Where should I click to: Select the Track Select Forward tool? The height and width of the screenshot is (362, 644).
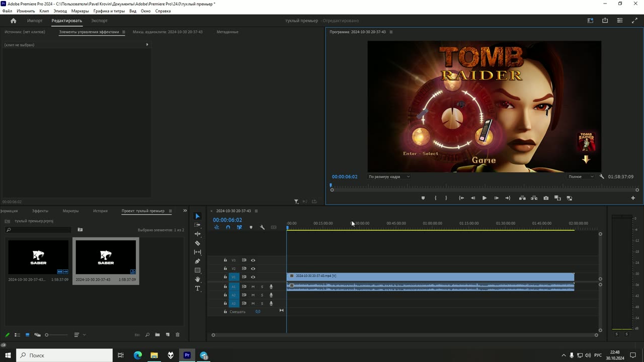[x=197, y=225]
